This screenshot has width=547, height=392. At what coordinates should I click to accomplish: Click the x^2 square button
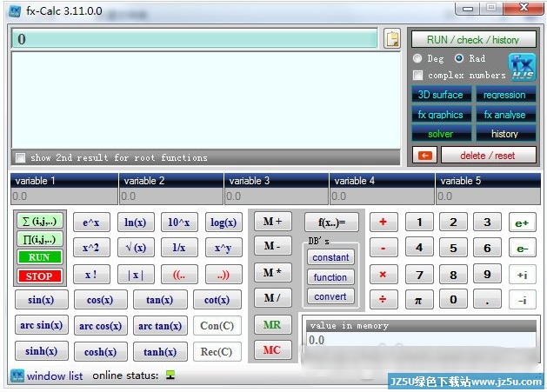pos(91,248)
